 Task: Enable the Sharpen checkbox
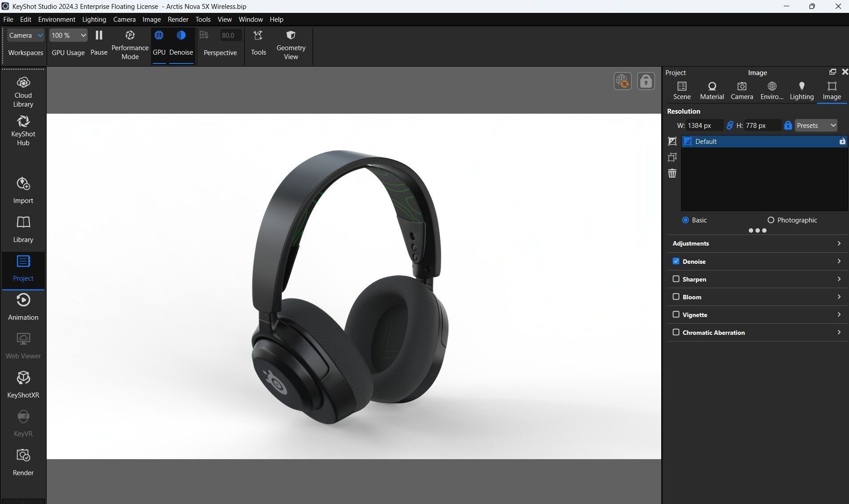point(676,279)
